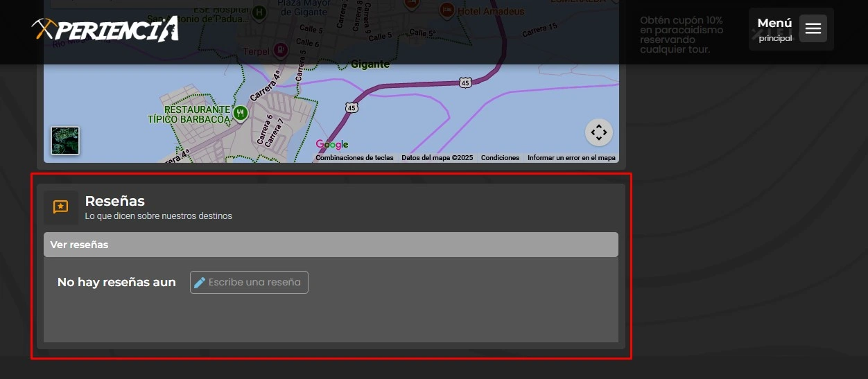Click the paracaidismo 10% coupon text

(681, 35)
